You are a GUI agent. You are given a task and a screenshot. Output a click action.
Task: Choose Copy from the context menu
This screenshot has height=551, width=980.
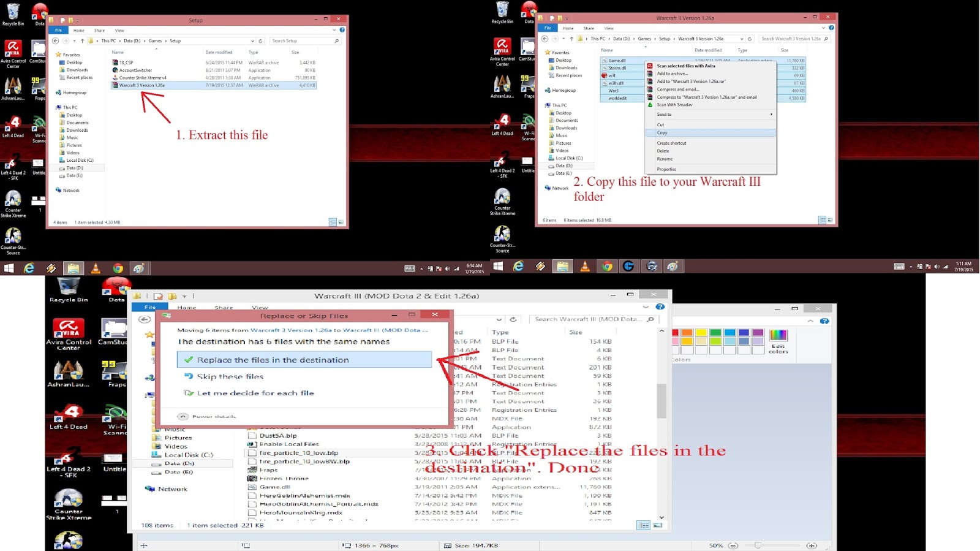click(710, 132)
